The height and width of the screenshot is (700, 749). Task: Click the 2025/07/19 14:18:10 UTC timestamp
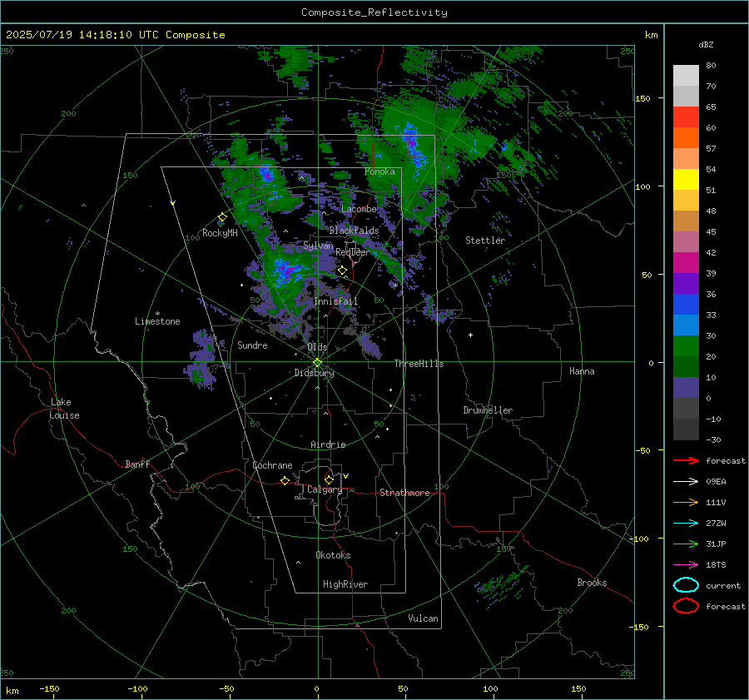115,35
